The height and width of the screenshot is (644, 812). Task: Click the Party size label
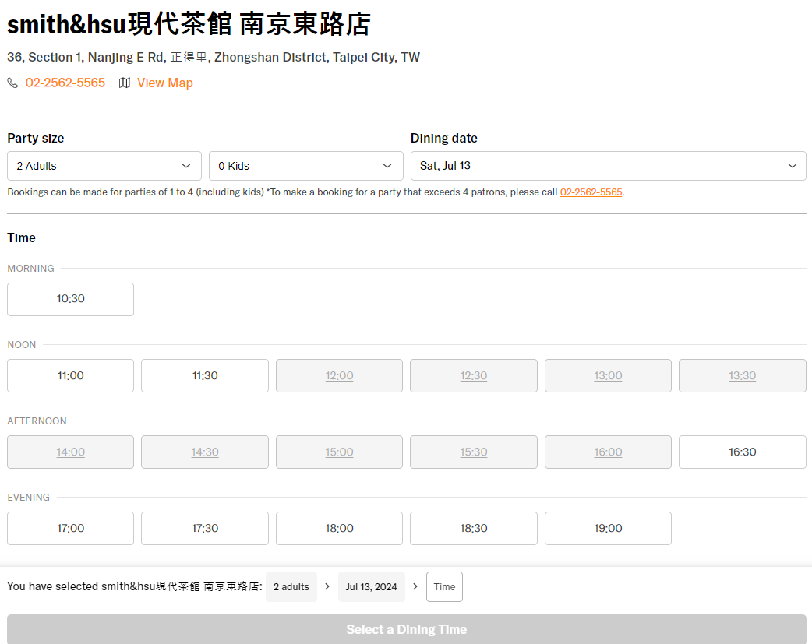[x=36, y=138]
